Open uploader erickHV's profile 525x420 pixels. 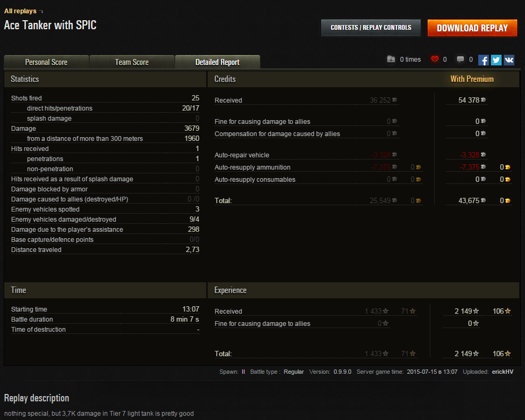tap(502, 372)
